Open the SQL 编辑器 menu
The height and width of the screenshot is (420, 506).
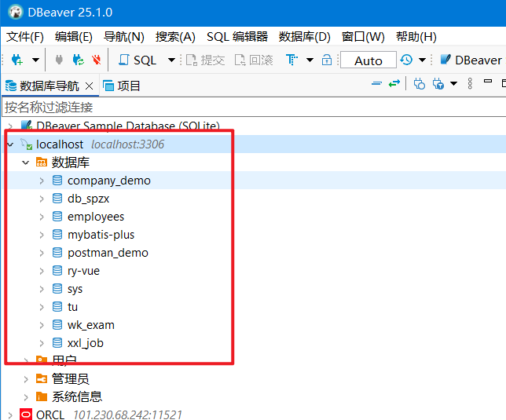pyautogui.click(x=237, y=37)
